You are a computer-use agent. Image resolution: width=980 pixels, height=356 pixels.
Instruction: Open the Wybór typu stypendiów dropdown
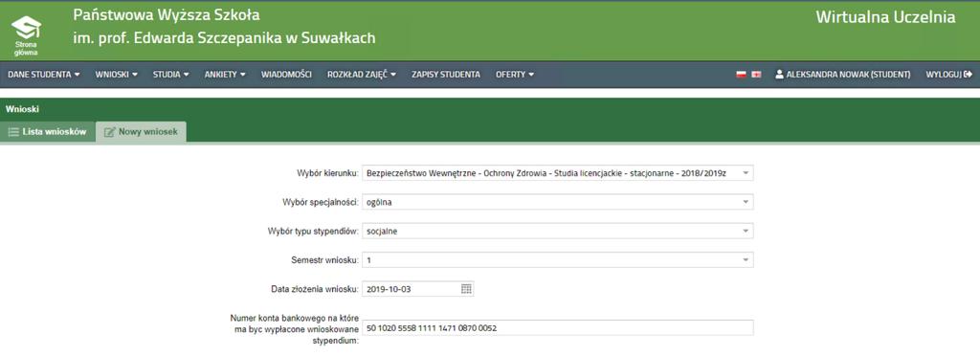tap(558, 231)
